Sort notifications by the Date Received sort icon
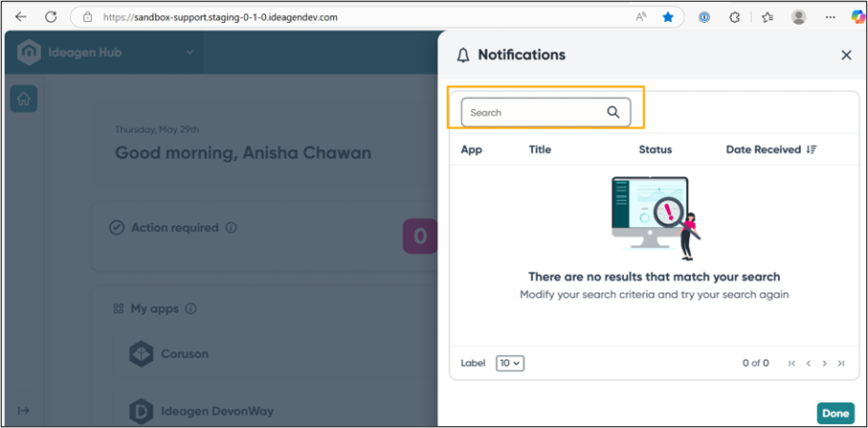This screenshot has height=428, width=868. 812,149
